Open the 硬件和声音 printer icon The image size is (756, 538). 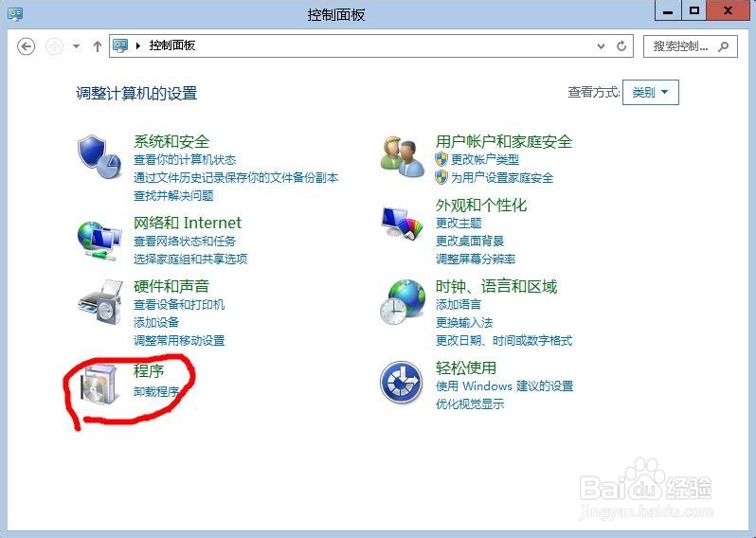coord(99,302)
